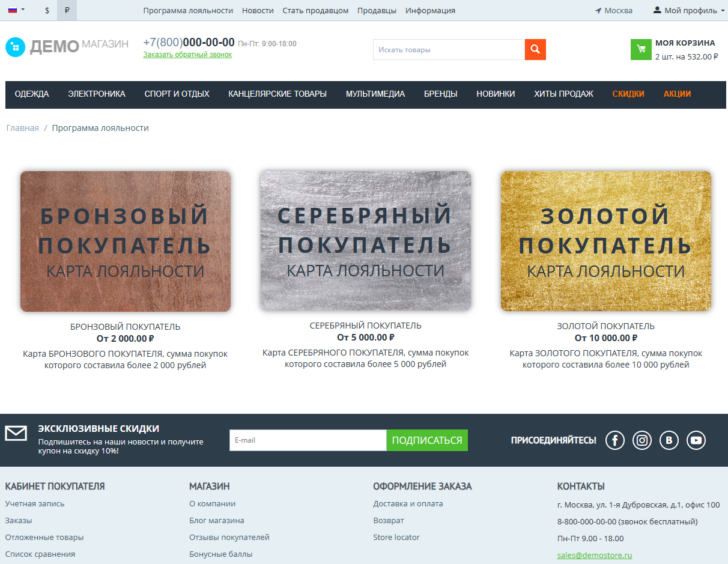The image size is (728, 564).
Task: Open Программа лояльности top menu link
Action: click(188, 10)
